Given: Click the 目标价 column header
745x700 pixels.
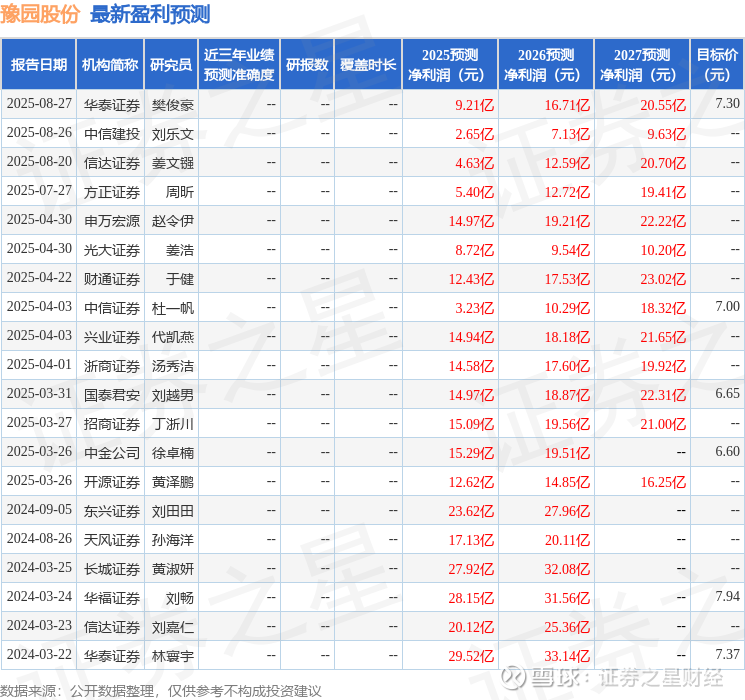Looking at the screenshot, I should (x=717, y=65).
